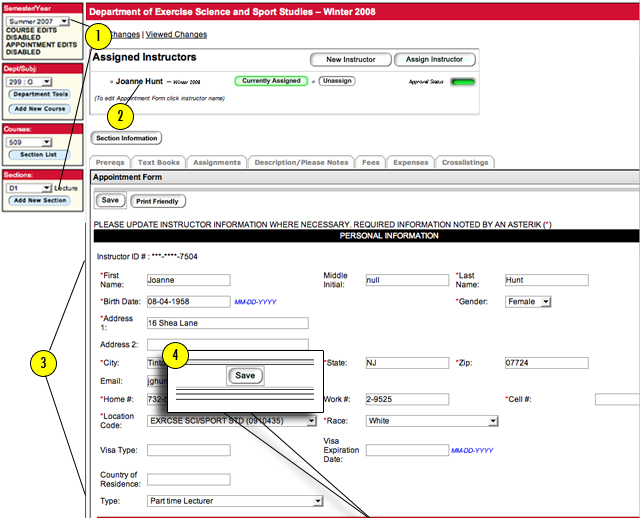
Task: Switch to the Text Books tab
Action: (x=158, y=162)
